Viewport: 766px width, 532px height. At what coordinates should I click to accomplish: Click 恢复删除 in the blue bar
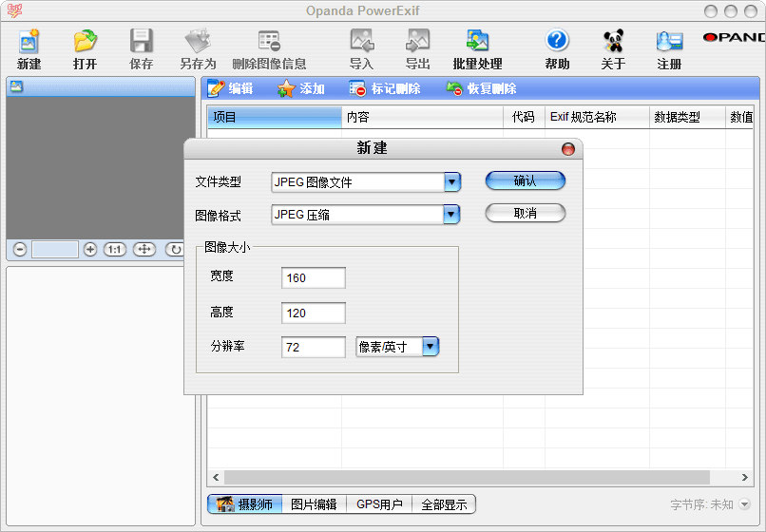[481, 88]
